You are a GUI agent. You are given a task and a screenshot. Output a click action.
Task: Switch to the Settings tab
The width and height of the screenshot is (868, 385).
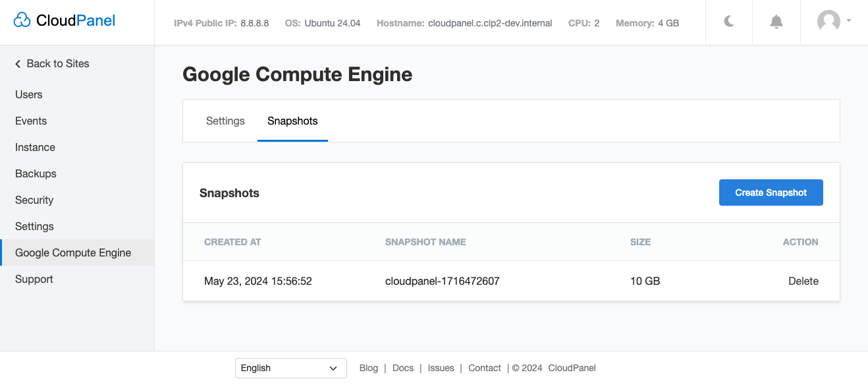tap(225, 121)
